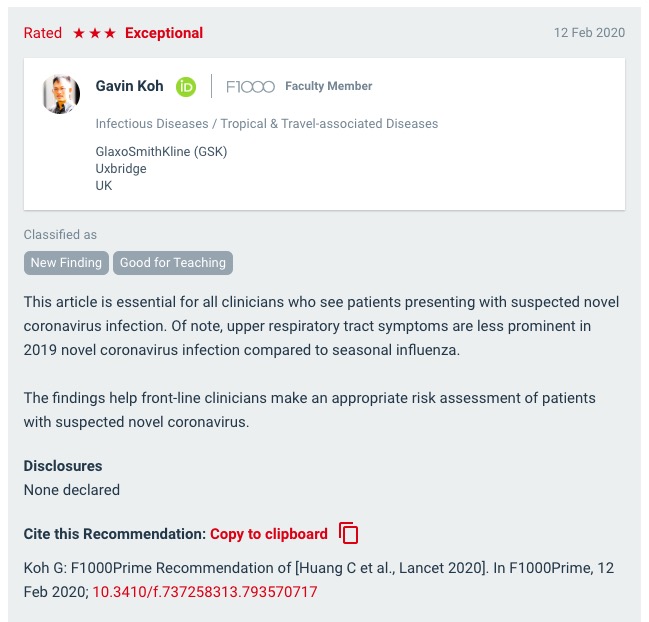Click the 12 Feb 2020 date
Screen dimensions: 649x622
point(589,33)
